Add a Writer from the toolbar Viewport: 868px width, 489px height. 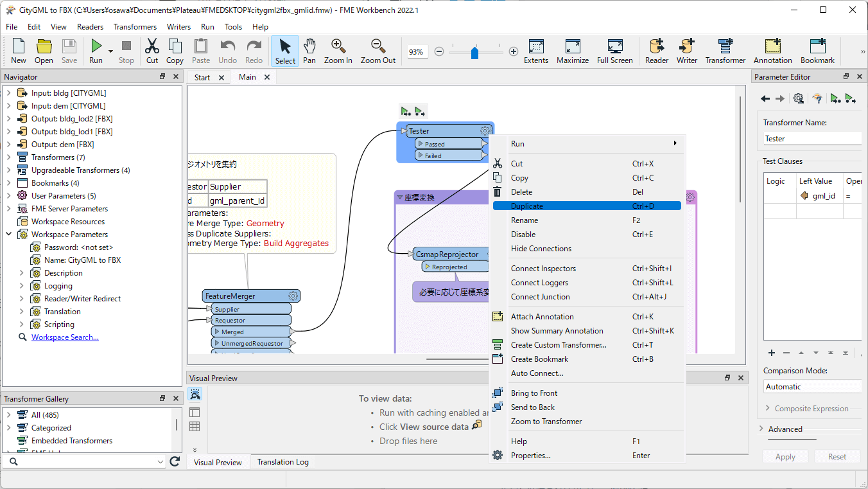tap(687, 46)
